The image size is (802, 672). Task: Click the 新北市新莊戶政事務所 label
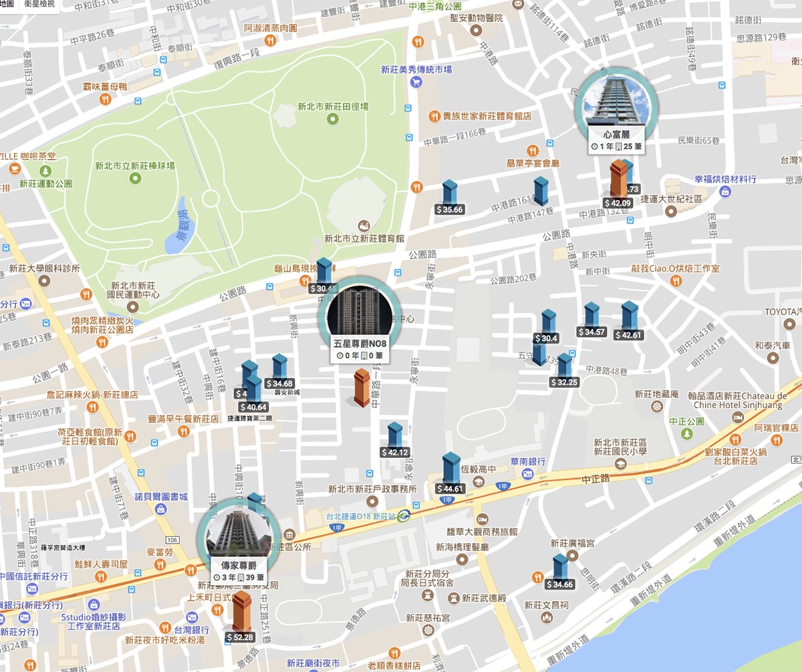coord(373,489)
